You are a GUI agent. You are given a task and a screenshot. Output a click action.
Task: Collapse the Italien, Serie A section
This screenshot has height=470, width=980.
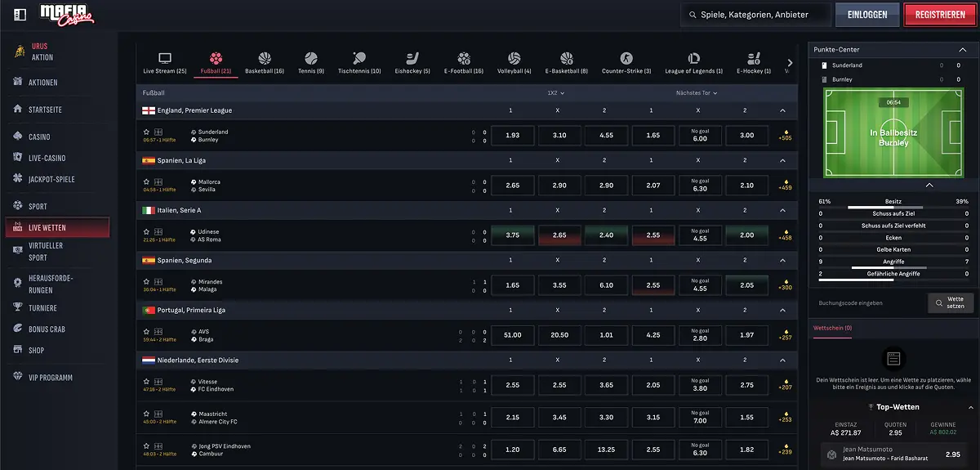[x=782, y=210]
